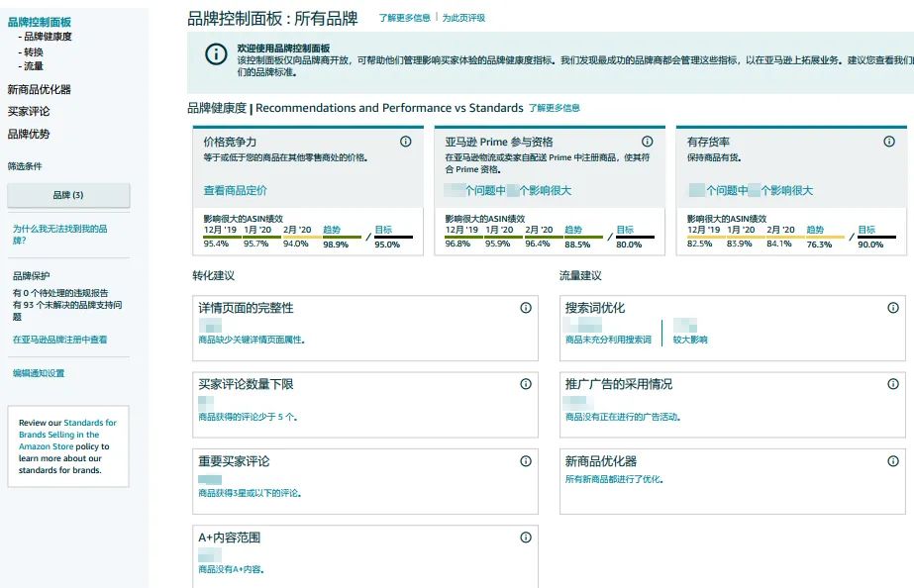
Task: Click info icon on 详情页面的完整性 card
Action: point(526,309)
